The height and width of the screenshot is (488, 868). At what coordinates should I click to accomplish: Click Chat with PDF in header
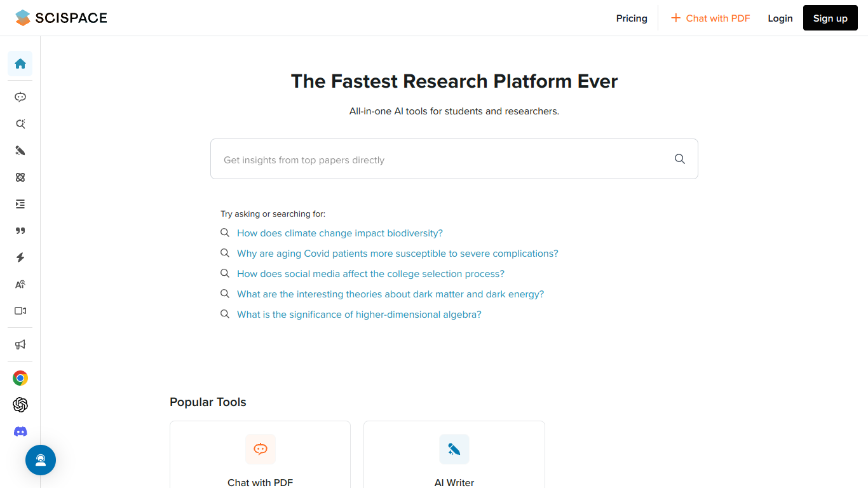pos(711,18)
